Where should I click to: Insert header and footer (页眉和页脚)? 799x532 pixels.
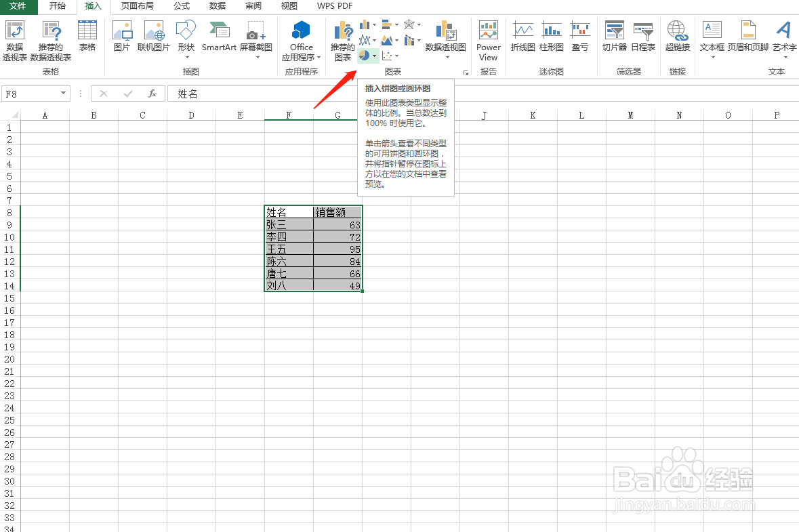[747, 37]
